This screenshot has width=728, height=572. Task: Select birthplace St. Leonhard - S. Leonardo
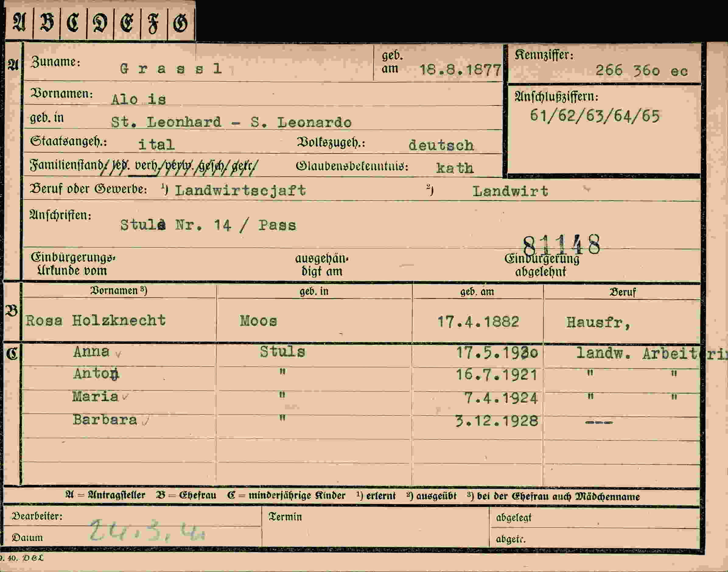(231, 122)
